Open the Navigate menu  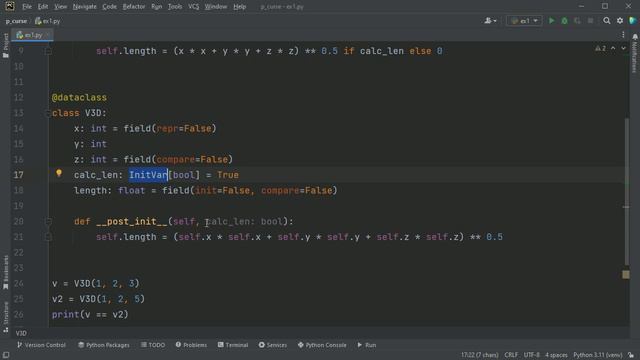[x=84, y=7]
